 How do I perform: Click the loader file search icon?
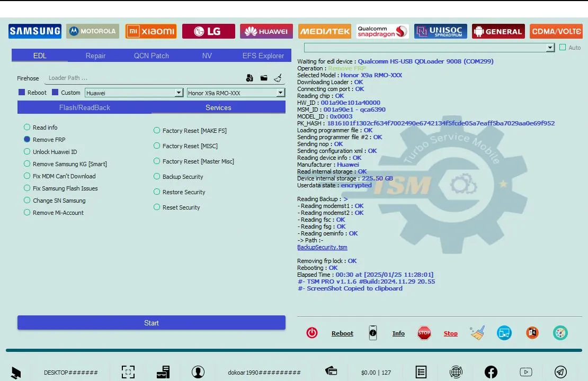point(250,78)
